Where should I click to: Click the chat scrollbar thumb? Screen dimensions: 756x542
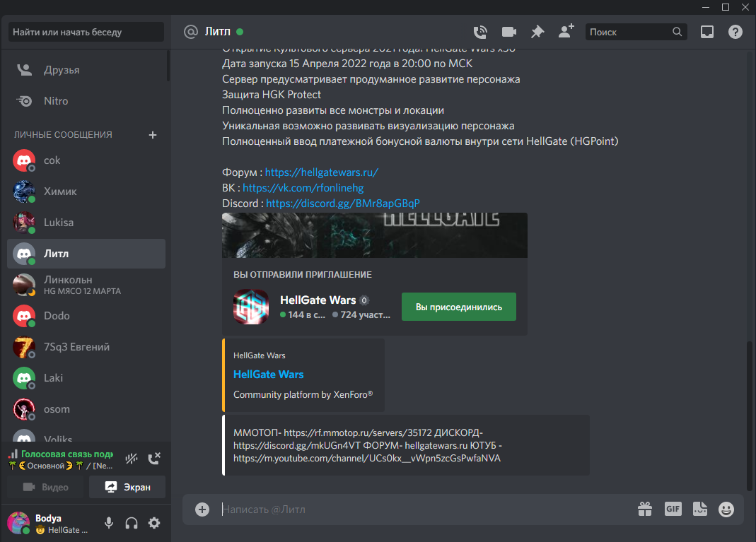[749, 416]
